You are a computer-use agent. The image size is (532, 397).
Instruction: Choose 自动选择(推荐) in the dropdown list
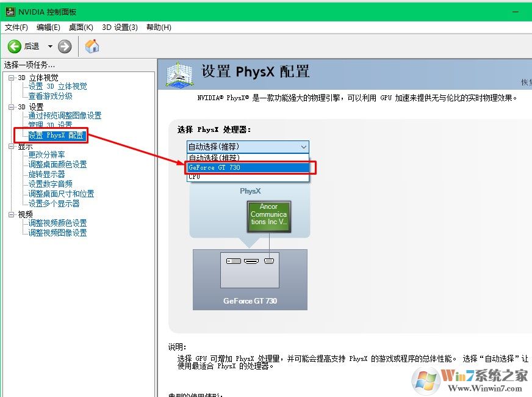[248, 158]
